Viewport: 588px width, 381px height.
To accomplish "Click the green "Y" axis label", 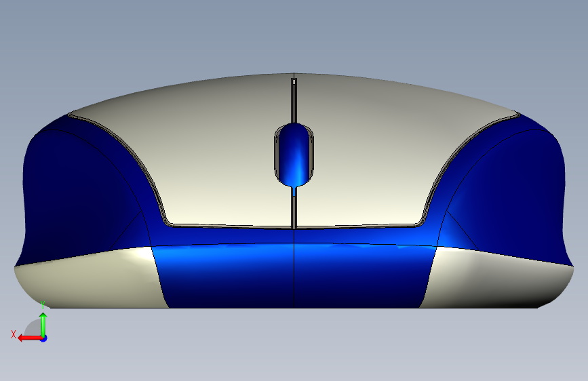I will [x=43, y=305].
